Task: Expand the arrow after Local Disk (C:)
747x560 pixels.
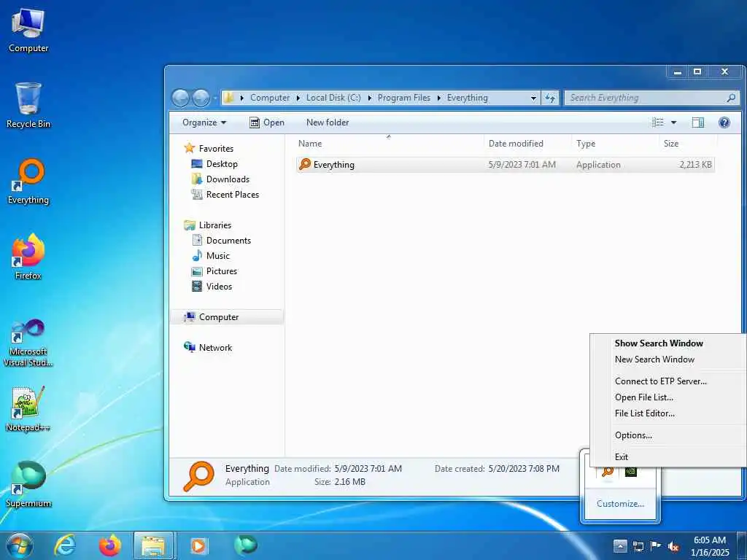Action: click(x=369, y=98)
